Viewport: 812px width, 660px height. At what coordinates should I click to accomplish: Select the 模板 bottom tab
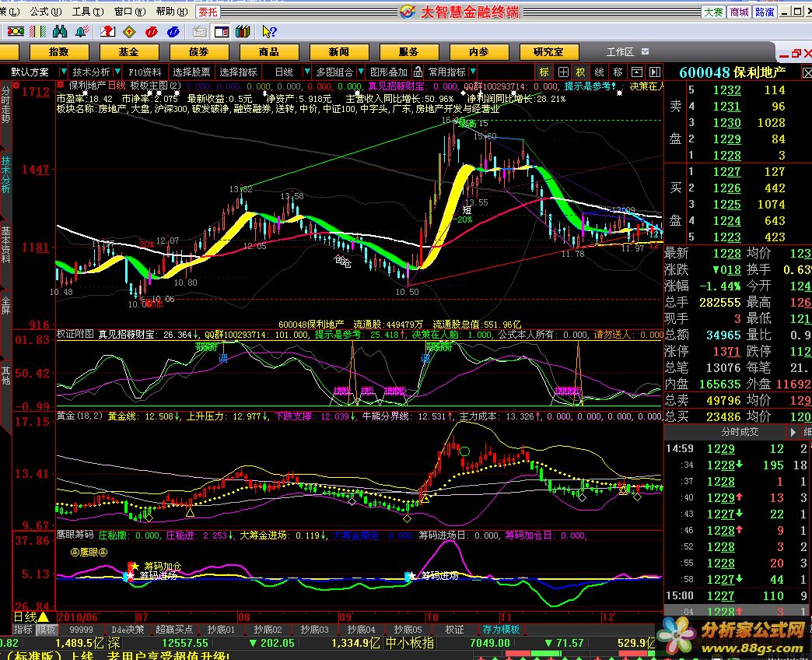[x=46, y=630]
